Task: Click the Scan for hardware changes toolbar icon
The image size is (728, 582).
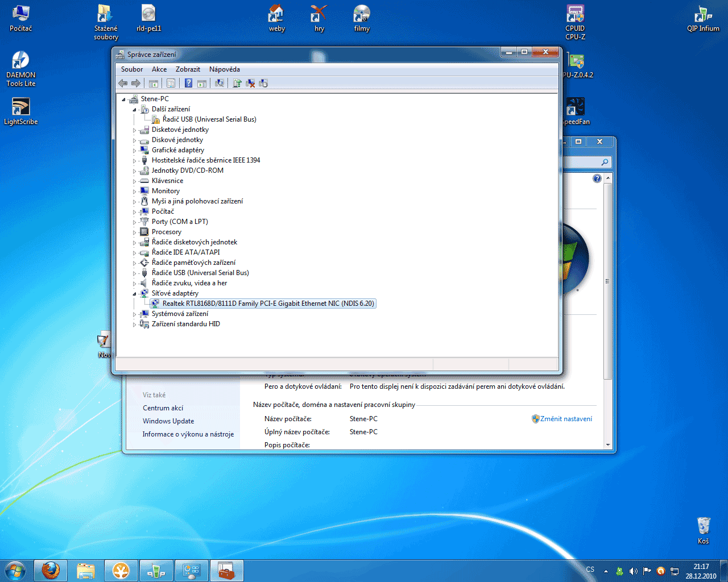Action: click(219, 84)
